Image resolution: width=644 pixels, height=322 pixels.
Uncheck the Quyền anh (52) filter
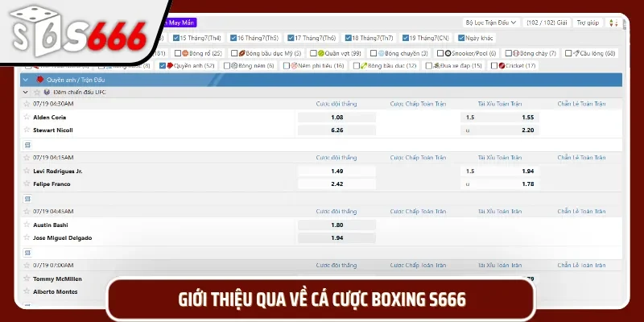point(163,65)
